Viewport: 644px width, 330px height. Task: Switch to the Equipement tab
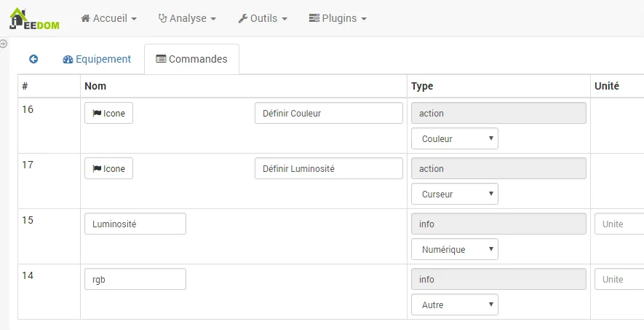[97, 59]
